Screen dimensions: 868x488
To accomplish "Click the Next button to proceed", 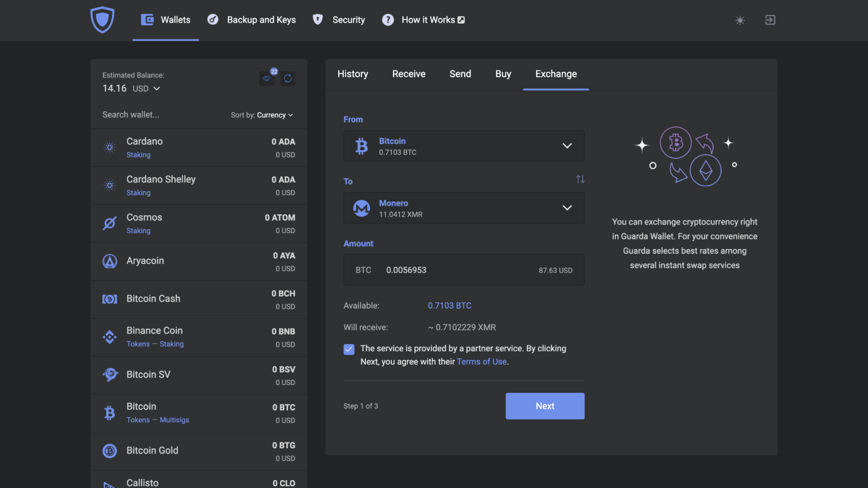I will click(x=545, y=406).
